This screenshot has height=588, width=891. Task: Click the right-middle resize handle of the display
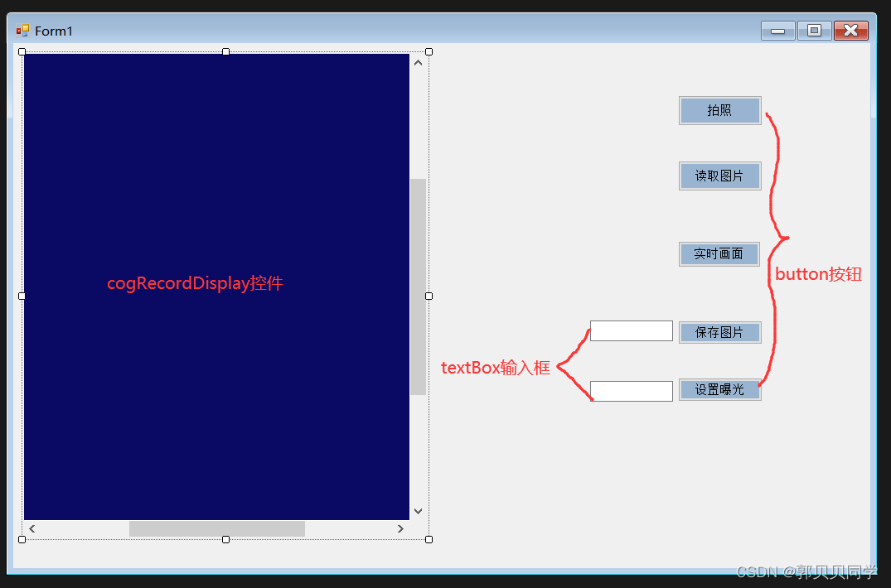click(429, 296)
